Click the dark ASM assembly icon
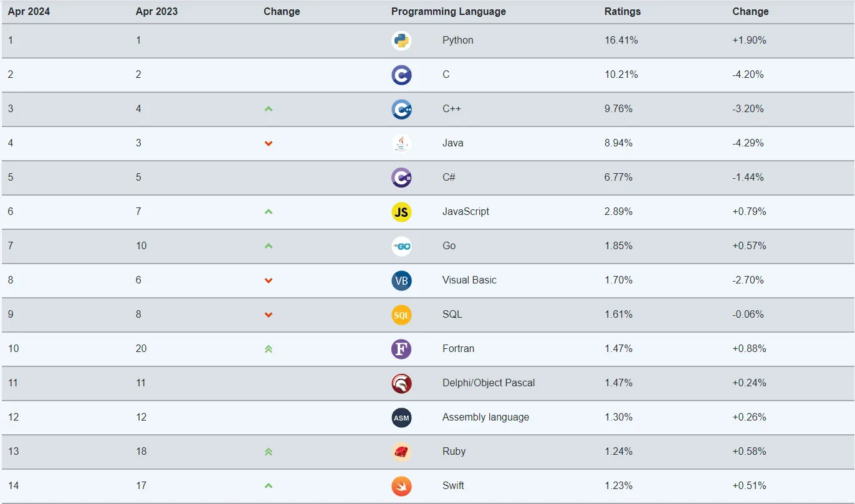The width and height of the screenshot is (855, 504). [x=401, y=417]
